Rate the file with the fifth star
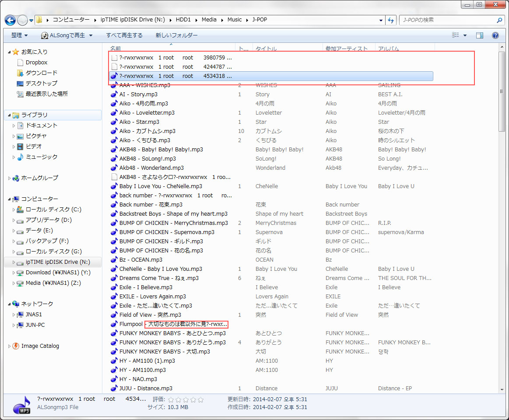The image size is (509, 420). point(200,400)
